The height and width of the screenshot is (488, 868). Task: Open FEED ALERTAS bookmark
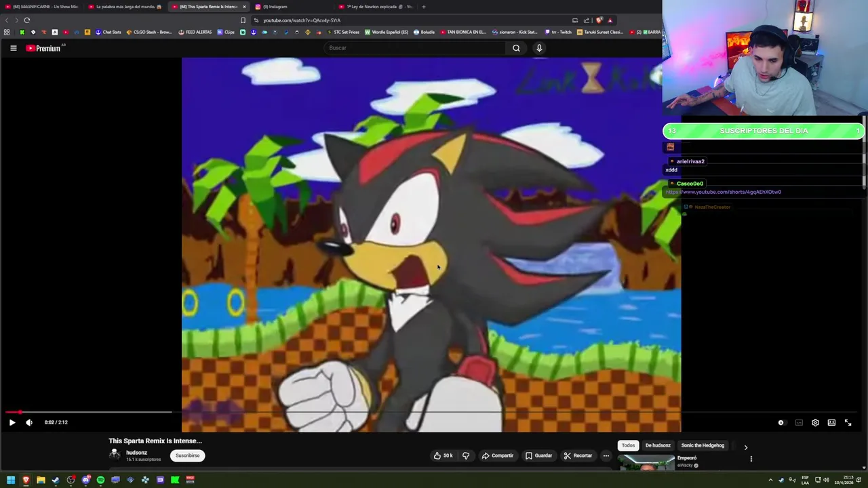195,32
